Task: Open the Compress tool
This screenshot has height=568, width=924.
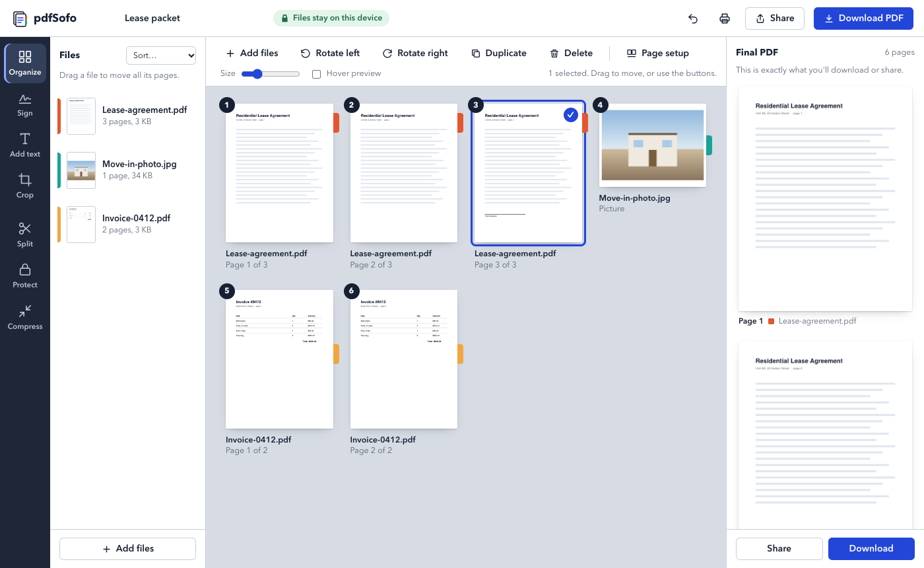Action: click(x=25, y=318)
